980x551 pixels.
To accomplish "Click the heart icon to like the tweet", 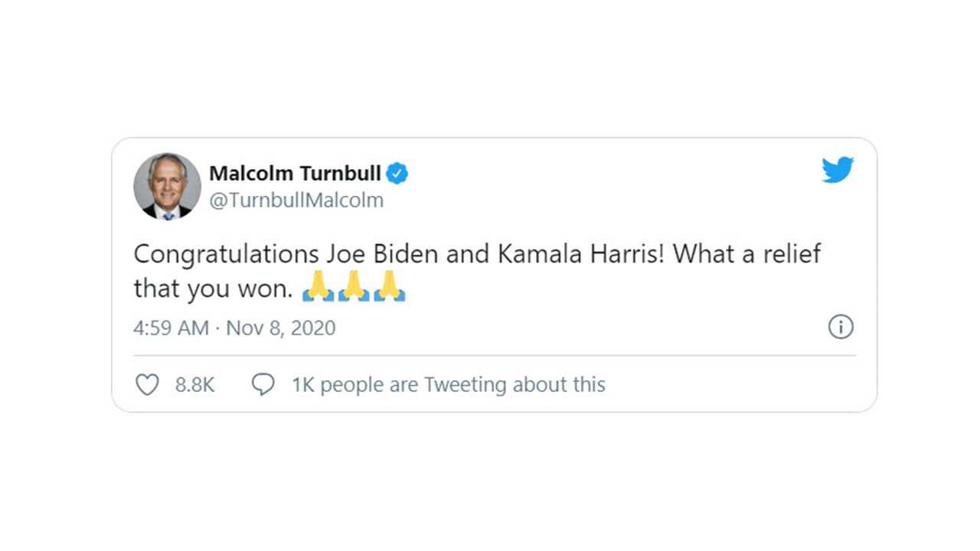I will [148, 383].
